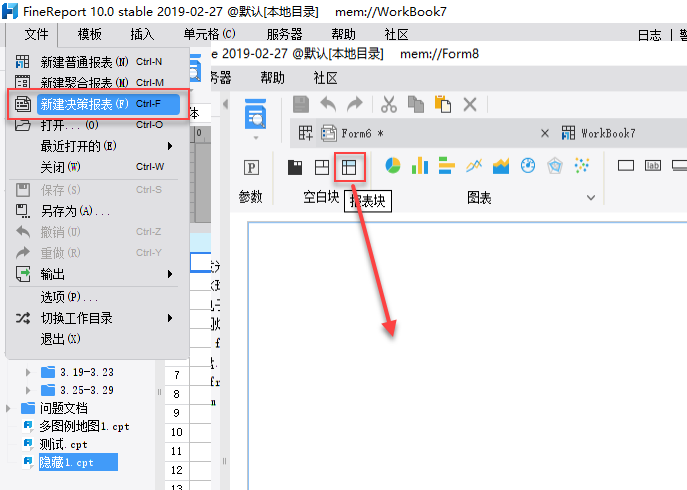The height and width of the screenshot is (490, 687).
Task: Select file 测试.cpt
Action: click(x=55, y=444)
